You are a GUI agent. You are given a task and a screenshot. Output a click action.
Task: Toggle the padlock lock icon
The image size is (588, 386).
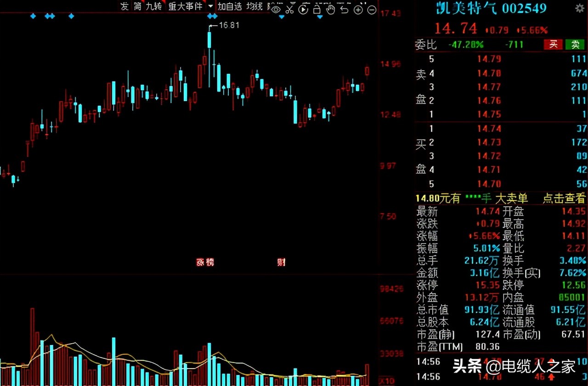coord(317,9)
